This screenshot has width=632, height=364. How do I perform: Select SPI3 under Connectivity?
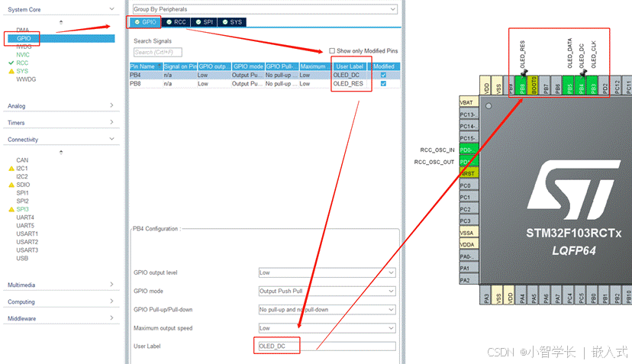point(23,209)
